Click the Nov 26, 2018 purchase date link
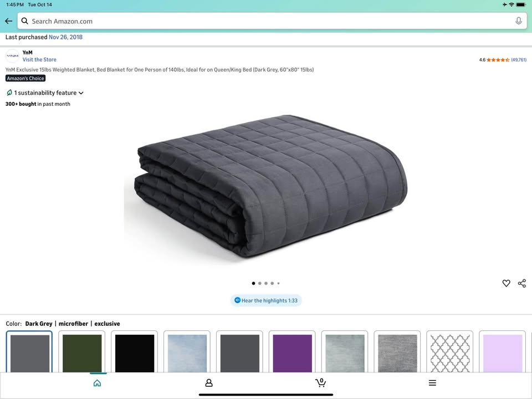The width and height of the screenshot is (532, 399). (65, 37)
